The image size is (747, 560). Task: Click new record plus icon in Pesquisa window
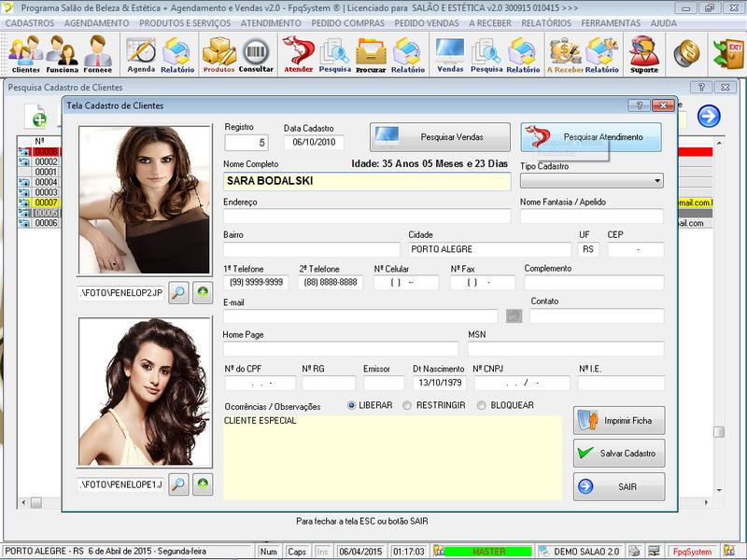tap(36, 117)
